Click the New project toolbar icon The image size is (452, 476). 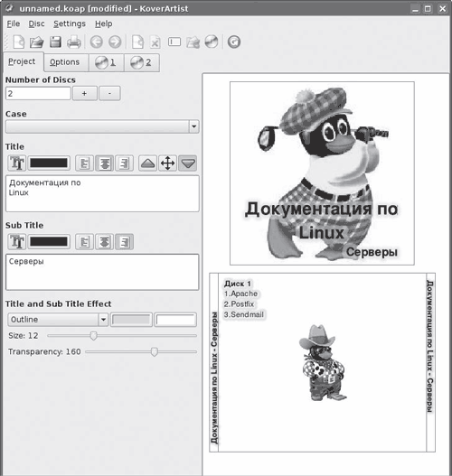[18, 42]
